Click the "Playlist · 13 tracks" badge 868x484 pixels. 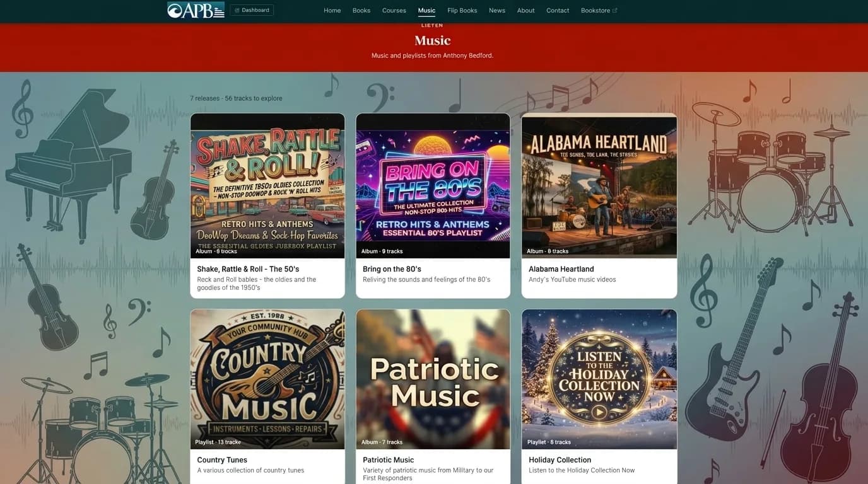click(218, 442)
